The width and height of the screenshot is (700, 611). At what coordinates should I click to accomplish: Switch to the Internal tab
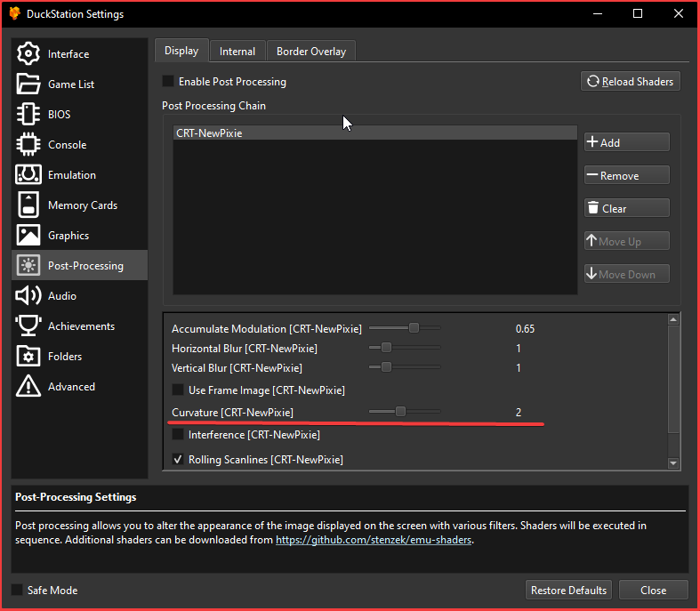pos(237,52)
